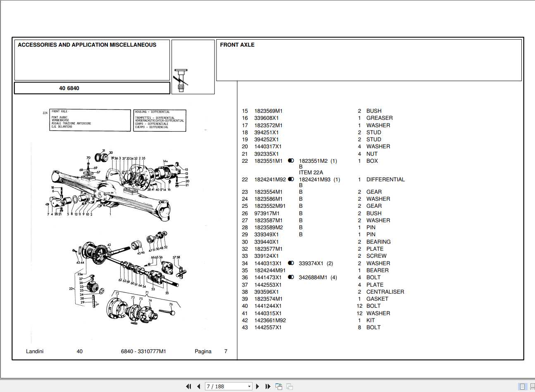Click the BEARER description
535x392 pixels.
pos(378,270)
